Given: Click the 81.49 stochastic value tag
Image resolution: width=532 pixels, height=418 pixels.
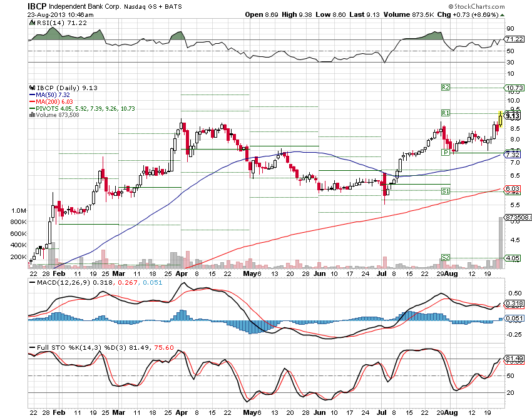Looking at the screenshot, I should tap(514, 359).
